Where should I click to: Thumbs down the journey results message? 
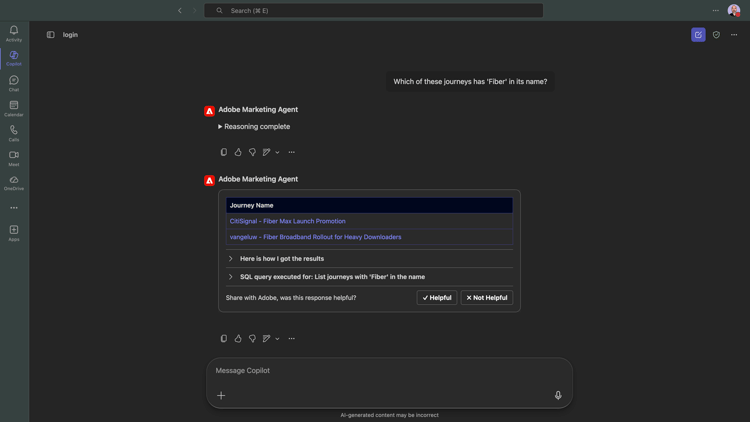coord(252,339)
